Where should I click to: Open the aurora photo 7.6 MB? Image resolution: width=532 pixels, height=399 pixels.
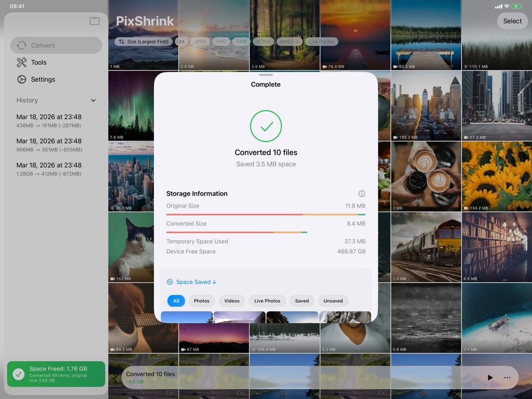(131, 106)
